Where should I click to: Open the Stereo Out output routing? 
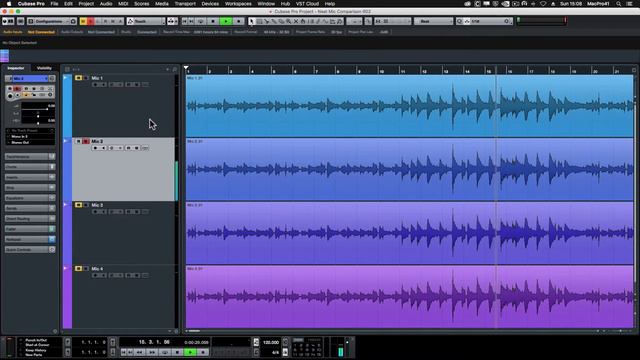click(x=30, y=142)
